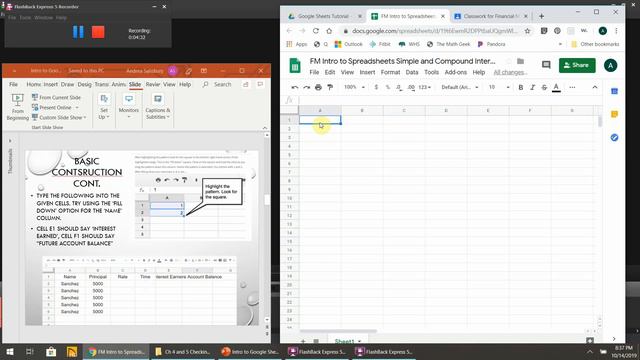The height and width of the screenshot is (360, 640).
Task: Open the PowerPoint File tab
Action: click(x=13, y=84)
